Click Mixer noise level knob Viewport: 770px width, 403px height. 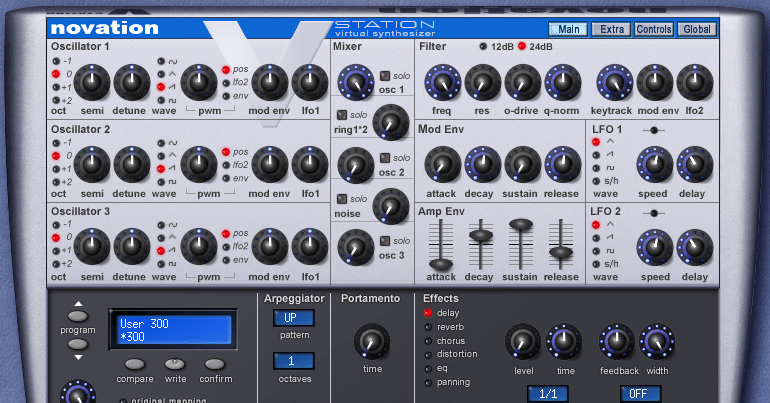(391, 206)
